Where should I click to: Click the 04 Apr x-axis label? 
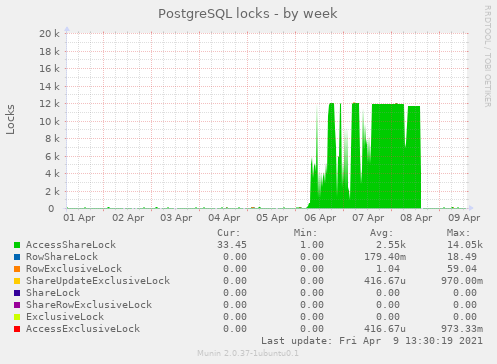click(x=224, y=218)
